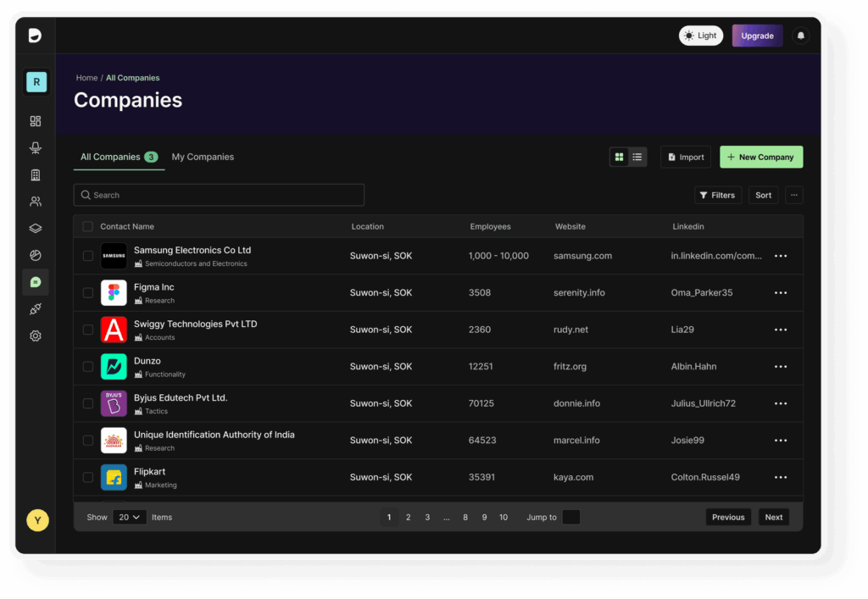Click the samsung.com website cell
The width and height of the screenshot is (868, 599).
coord(582,256)
